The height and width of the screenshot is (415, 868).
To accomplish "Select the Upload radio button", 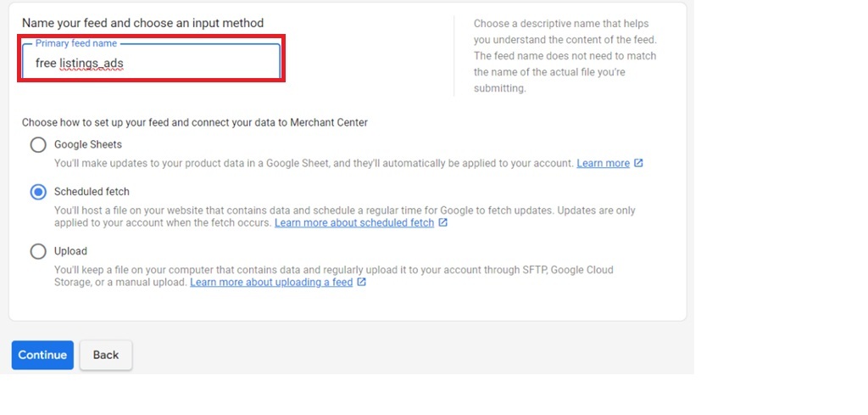I will click(x=38, y=251).
